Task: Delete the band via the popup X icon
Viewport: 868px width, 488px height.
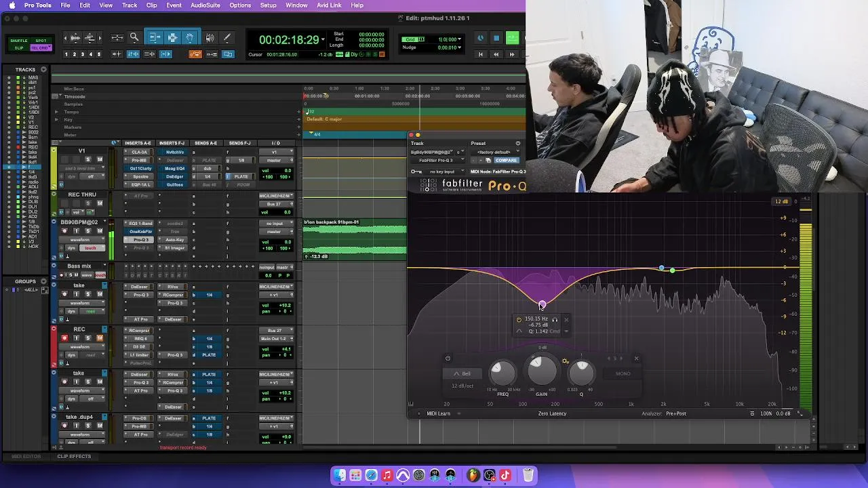Action: pyautogui.click(x=566, y=320)
